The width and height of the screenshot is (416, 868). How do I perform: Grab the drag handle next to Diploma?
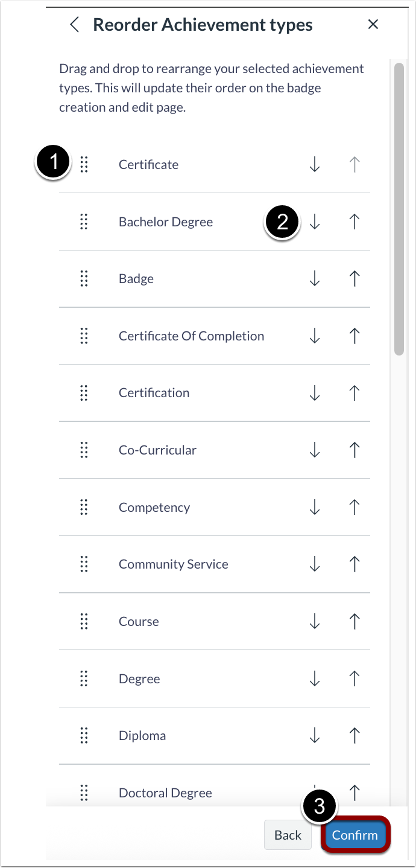tap(84, 735)
